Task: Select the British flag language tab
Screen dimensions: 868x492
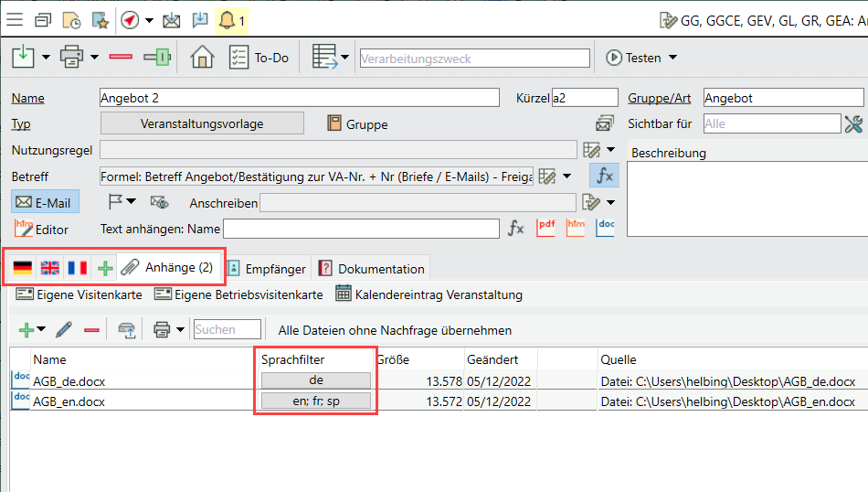Action: pos(50,268)
